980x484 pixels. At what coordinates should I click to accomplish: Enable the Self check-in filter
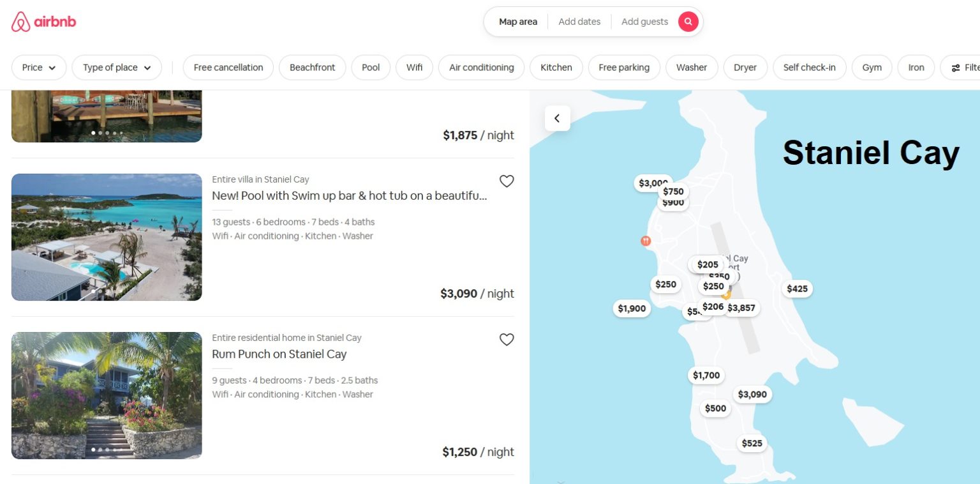click(x=810, y=68)
